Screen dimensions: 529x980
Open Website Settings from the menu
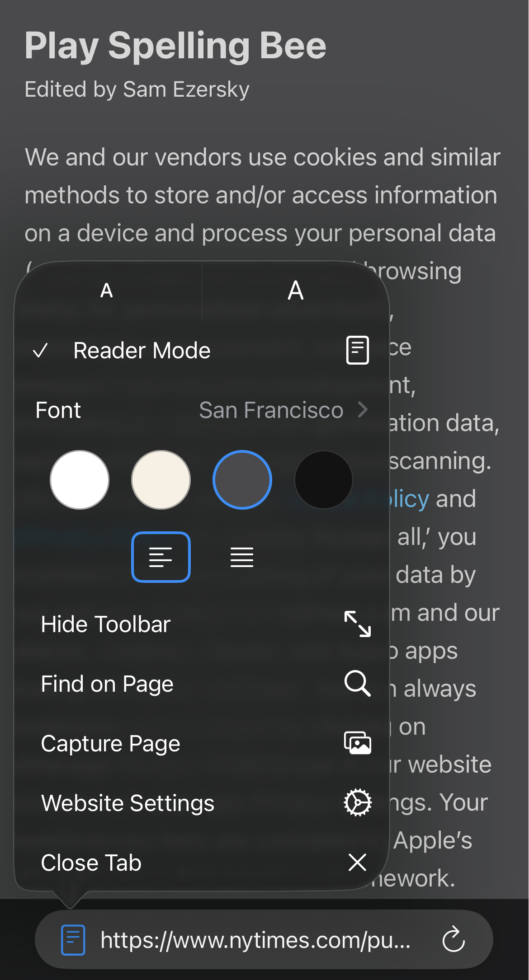pos(128,803)
